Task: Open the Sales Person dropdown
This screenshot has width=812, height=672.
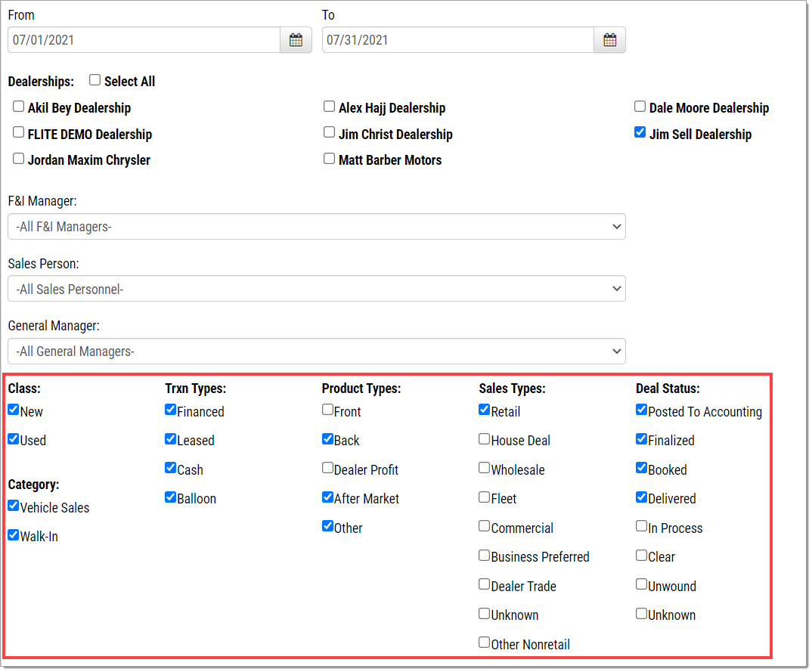Action: tap(317, 288)
